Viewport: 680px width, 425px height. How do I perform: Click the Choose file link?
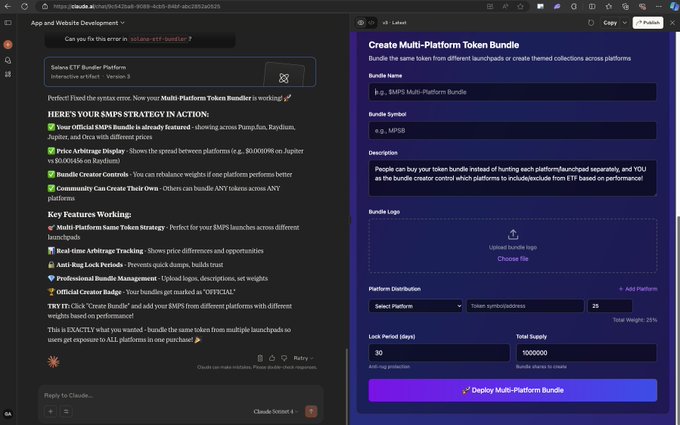click(513, 259)
